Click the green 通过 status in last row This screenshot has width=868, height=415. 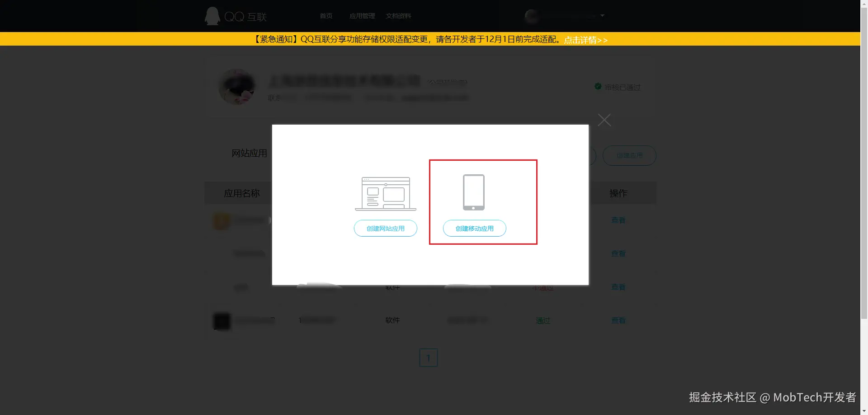tap(543, 320)
